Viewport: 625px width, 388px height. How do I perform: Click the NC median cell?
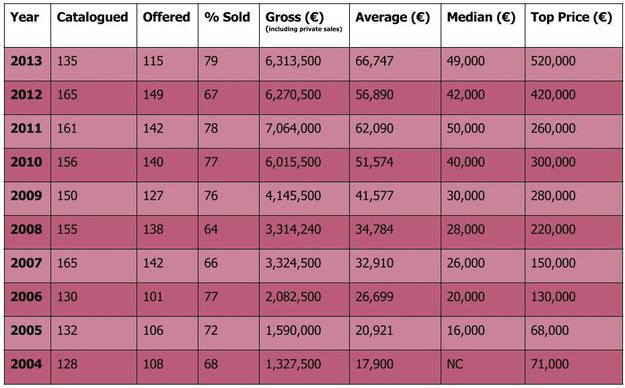point(455,364)
